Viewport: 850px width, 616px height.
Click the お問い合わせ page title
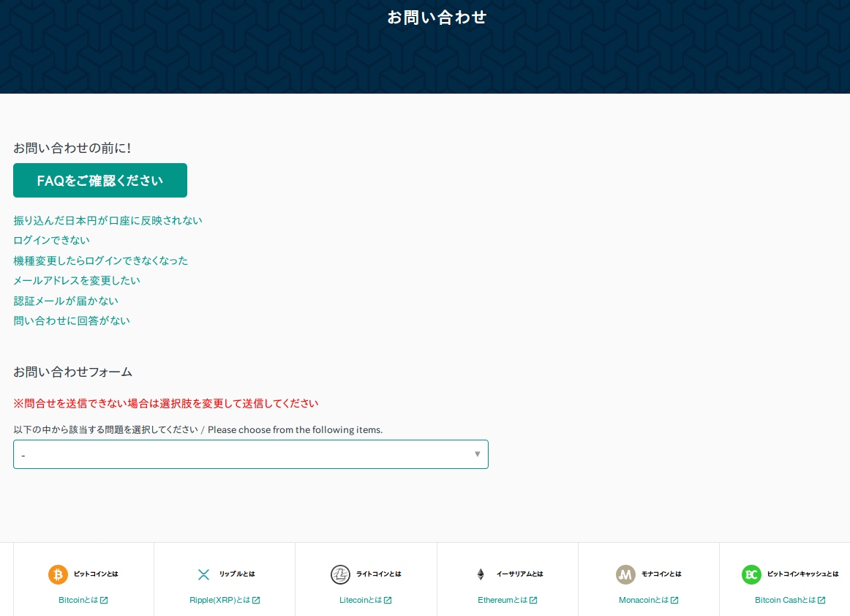coord(437,18)
